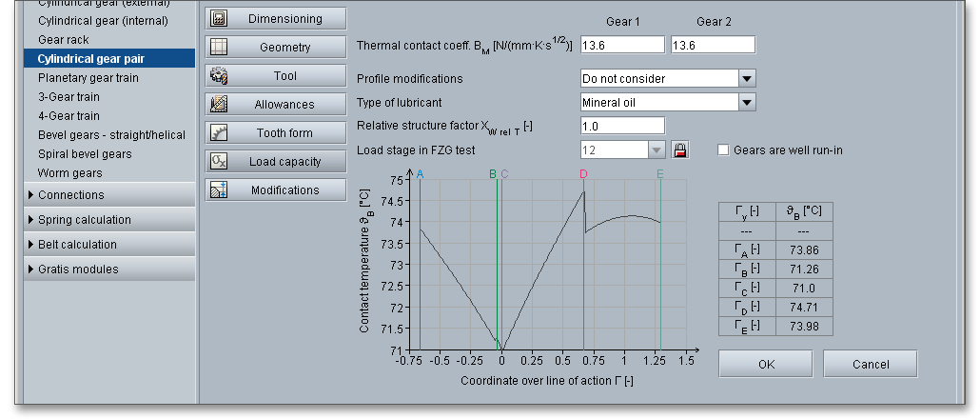The width and height of the screenshot is (980, 419).
Task: Click the Modifications icon
Action: [218, 190]
